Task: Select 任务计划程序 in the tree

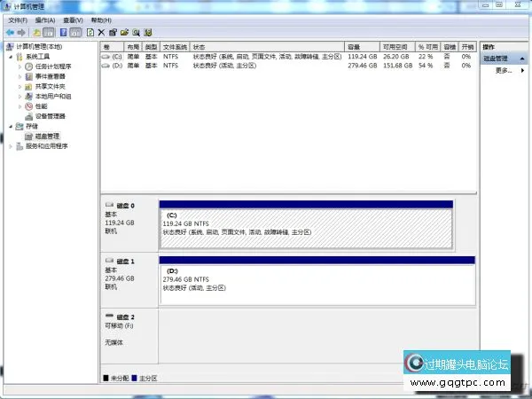Action: pyautogui.click(x=53, y=66)
